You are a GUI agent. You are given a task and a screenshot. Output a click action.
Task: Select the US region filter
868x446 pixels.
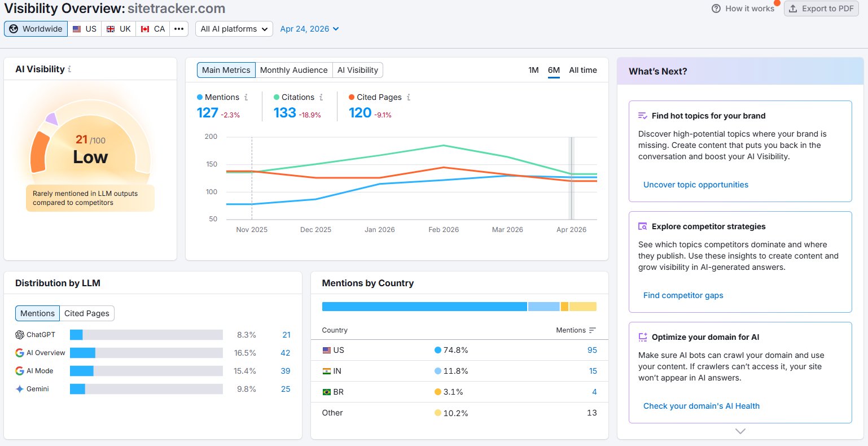pos(85,29)
